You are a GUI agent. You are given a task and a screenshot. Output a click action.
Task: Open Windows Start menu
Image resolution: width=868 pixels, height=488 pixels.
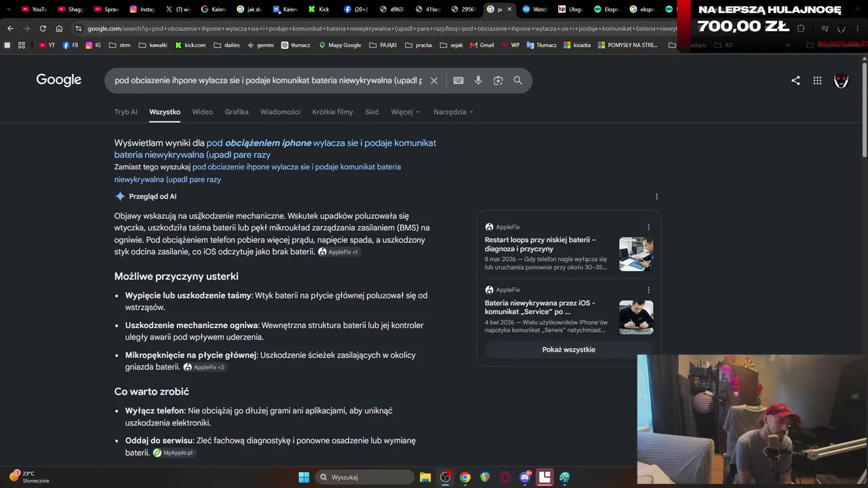(x=304, y=477)
